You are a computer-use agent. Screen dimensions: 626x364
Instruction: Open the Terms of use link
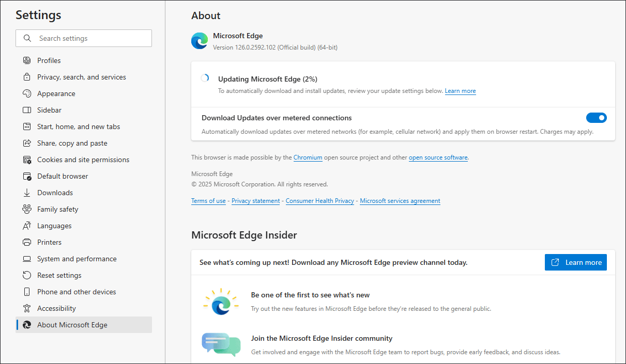(x=208, y=201)
